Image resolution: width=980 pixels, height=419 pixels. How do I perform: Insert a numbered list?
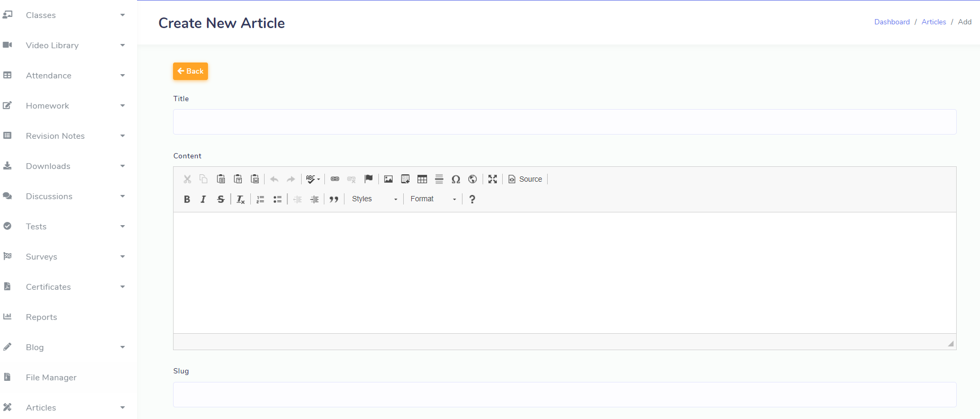pos(260,199)
